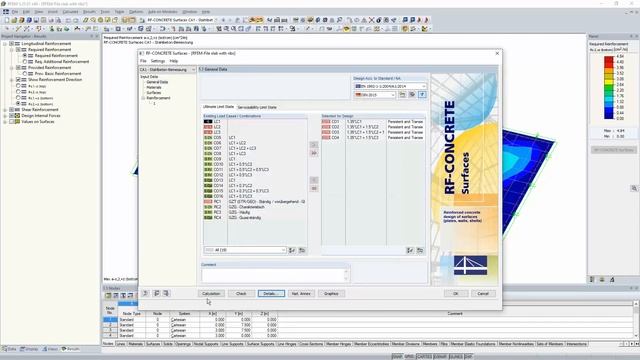Click the Calculation button
This screenshot has width=640, height=360.
[211, 293]
